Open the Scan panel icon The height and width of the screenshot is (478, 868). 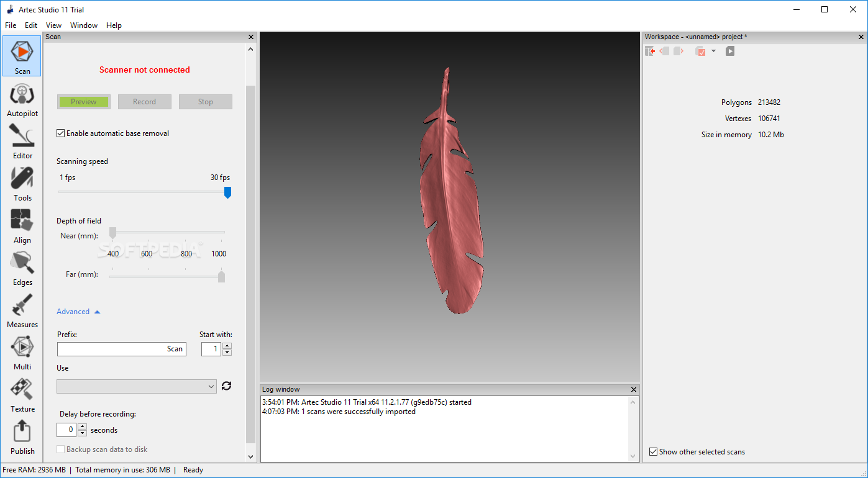pyautogui.click(x=22, y=56)
